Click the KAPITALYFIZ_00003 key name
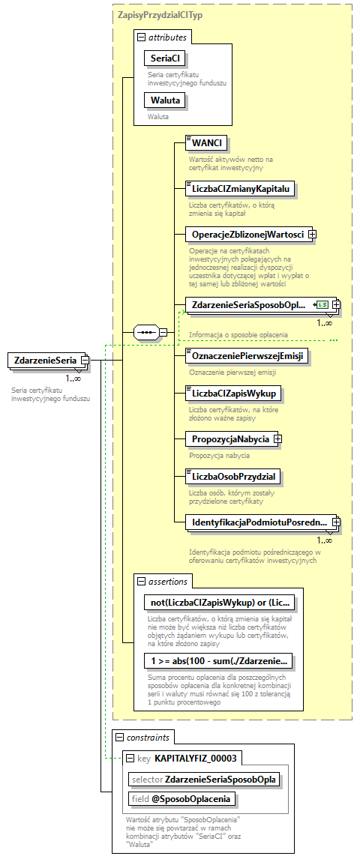The image size is (360, 868). [196, 759]
